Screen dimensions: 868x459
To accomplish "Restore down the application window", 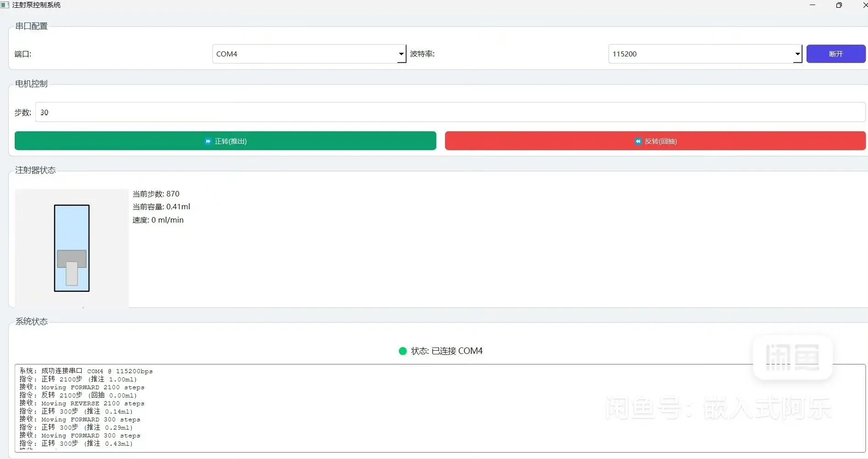I will 839,5.
